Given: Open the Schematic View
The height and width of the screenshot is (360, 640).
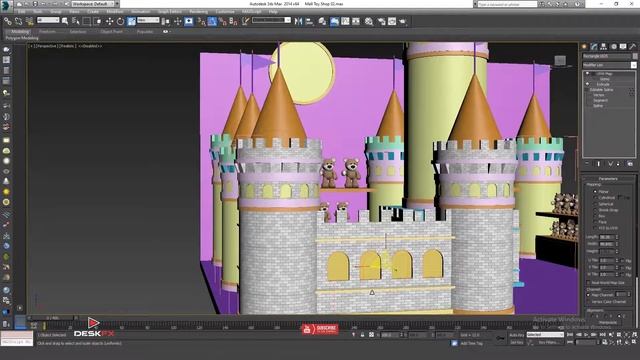Looking at the screenshot, I should (356, 21).
